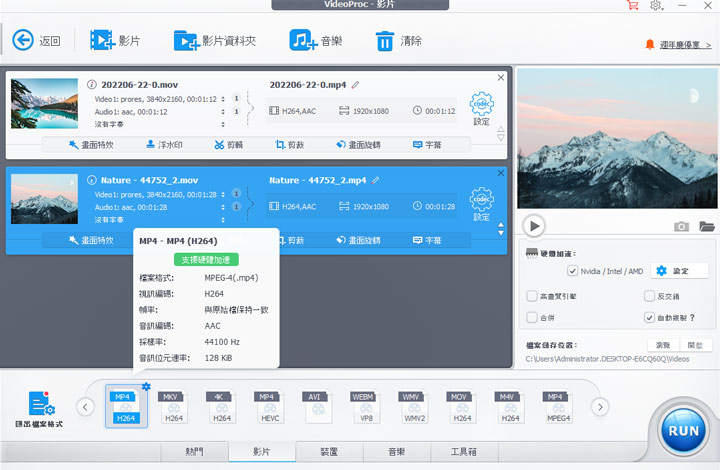720x470 pixels.
Task: Select the MKV H264 format preset
Action: pyautogui.click(x=174, y=407)
